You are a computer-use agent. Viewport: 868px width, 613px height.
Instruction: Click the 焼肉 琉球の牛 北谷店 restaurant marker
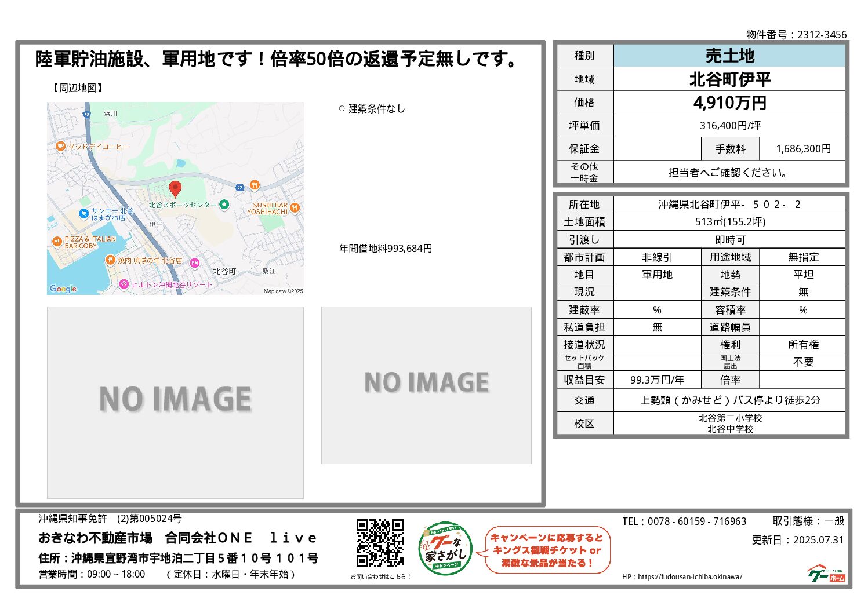pyautogui.click(x=110, y=260)
